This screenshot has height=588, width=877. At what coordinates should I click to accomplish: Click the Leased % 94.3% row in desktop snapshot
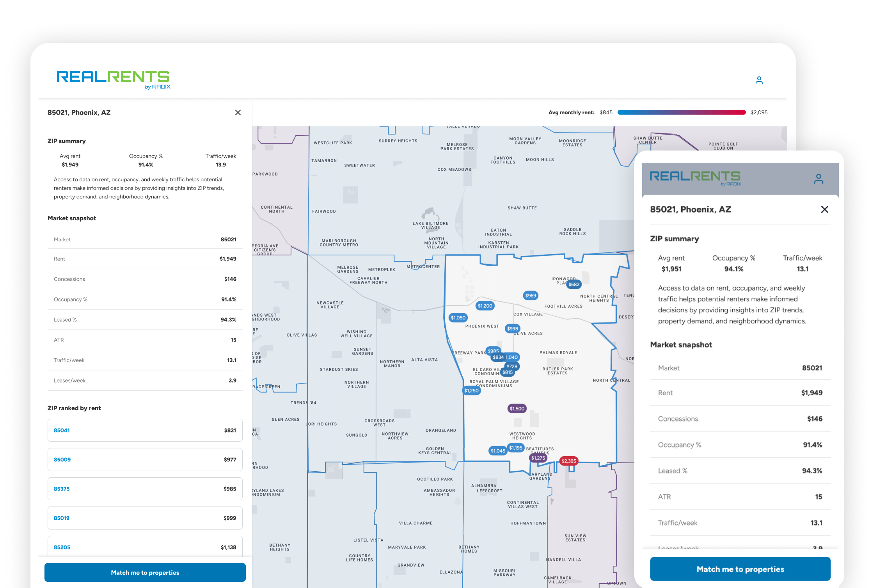145,319
